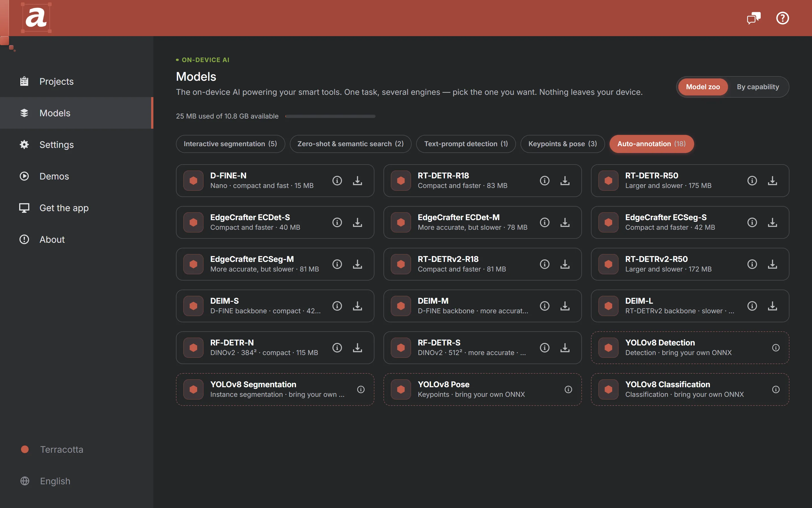Viewport: 812px width, 508px height.
Task: Download the RF-DETR-S model
Action: click(x=565, y=348)
